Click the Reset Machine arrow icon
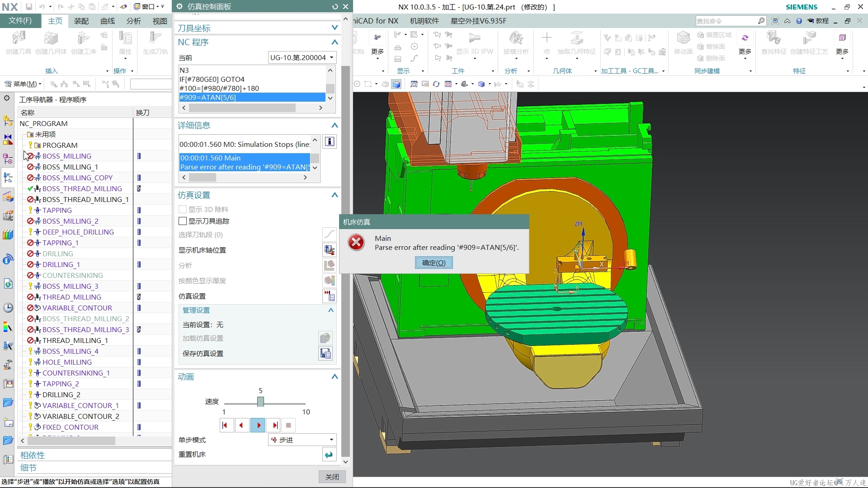The width and height of the screenshot is (868, 488). (329, 454)
